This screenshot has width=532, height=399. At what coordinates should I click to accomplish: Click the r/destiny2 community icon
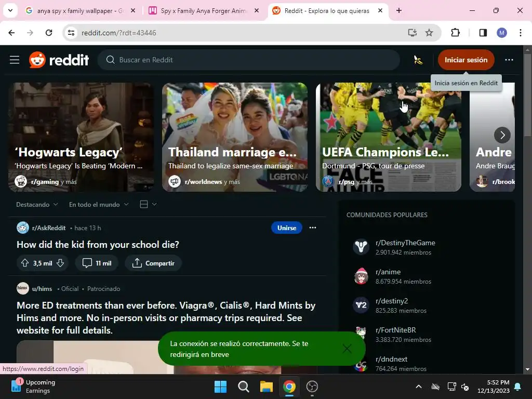pos(361,305)
